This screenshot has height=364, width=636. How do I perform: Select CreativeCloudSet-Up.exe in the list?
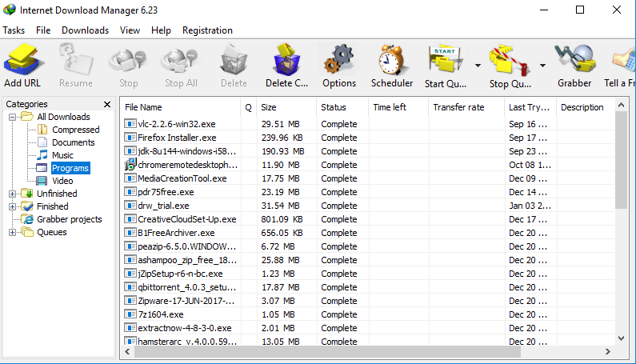tap(187, 219)
